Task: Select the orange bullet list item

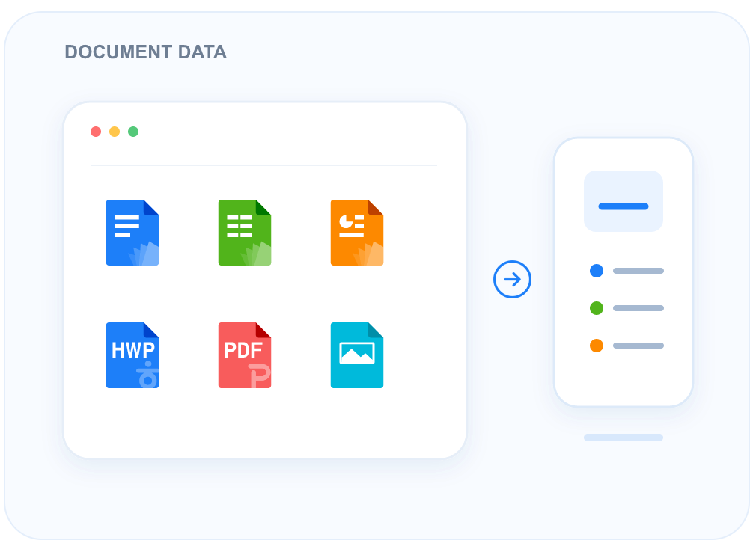Action: pyautogui.click(x=627, y=346)
